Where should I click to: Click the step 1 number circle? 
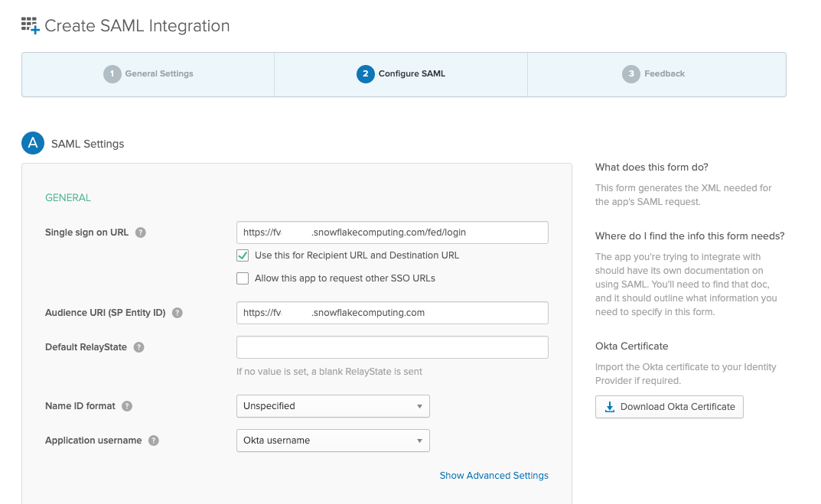112,73
